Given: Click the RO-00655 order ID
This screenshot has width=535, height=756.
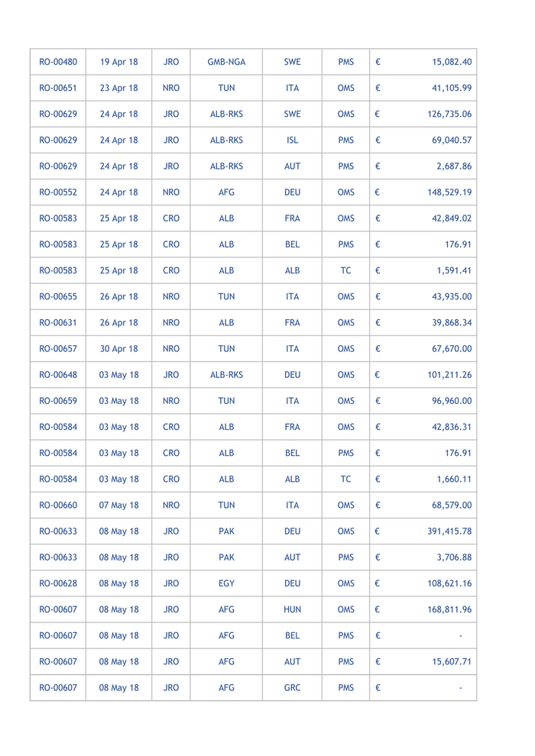Looking at the screenshot, I should click(57, 297).
